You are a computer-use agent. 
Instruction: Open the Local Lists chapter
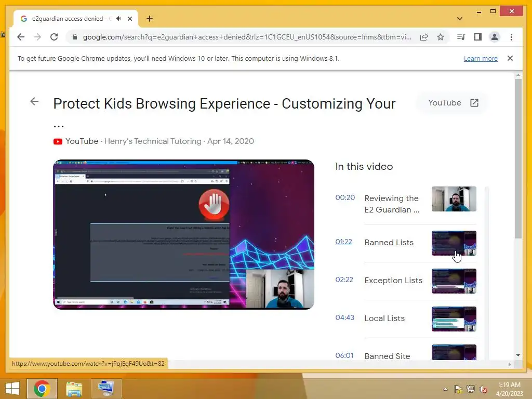tap(384, 318)
